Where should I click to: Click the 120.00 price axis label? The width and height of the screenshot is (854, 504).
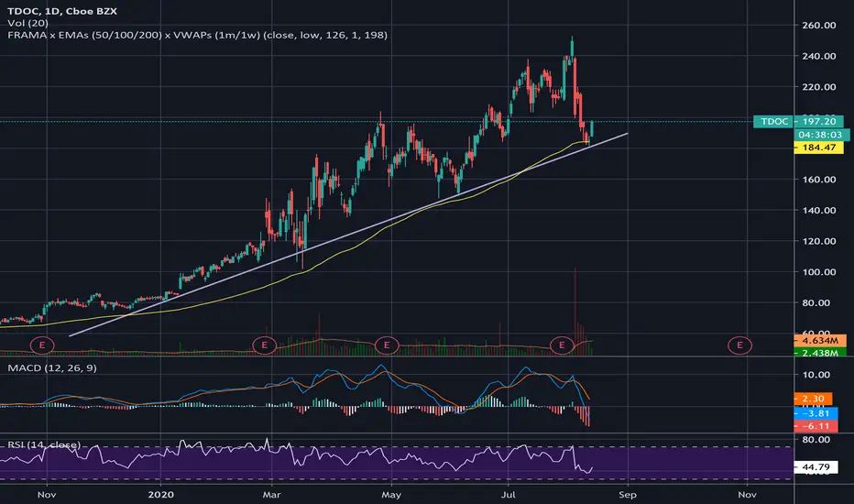pyautogui.click(x=818, y=241)
